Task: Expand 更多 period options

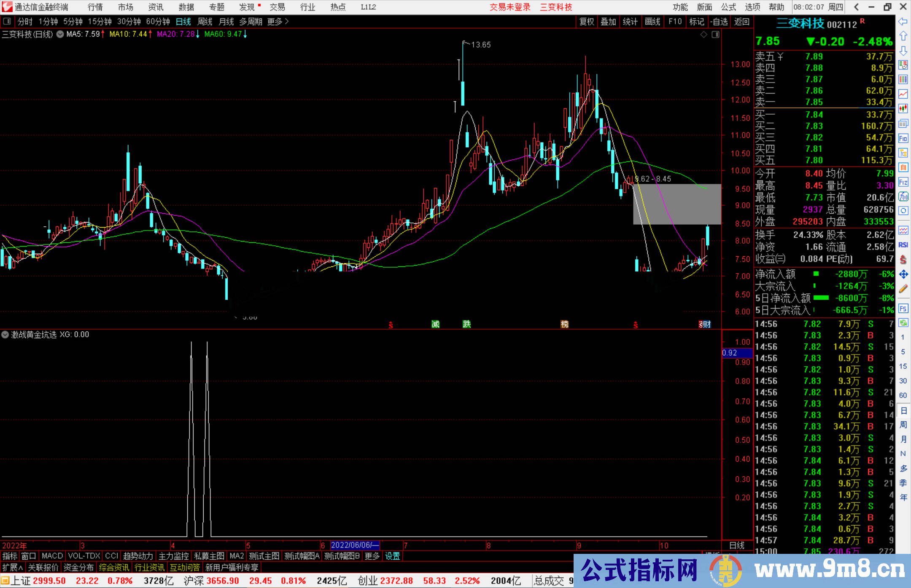Action: (x=278, y=21)
